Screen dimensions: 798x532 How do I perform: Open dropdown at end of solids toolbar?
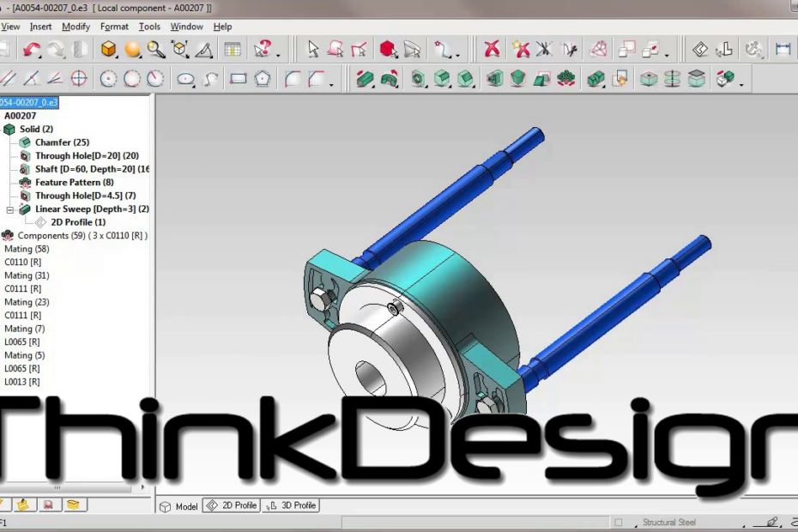point(741,84)
